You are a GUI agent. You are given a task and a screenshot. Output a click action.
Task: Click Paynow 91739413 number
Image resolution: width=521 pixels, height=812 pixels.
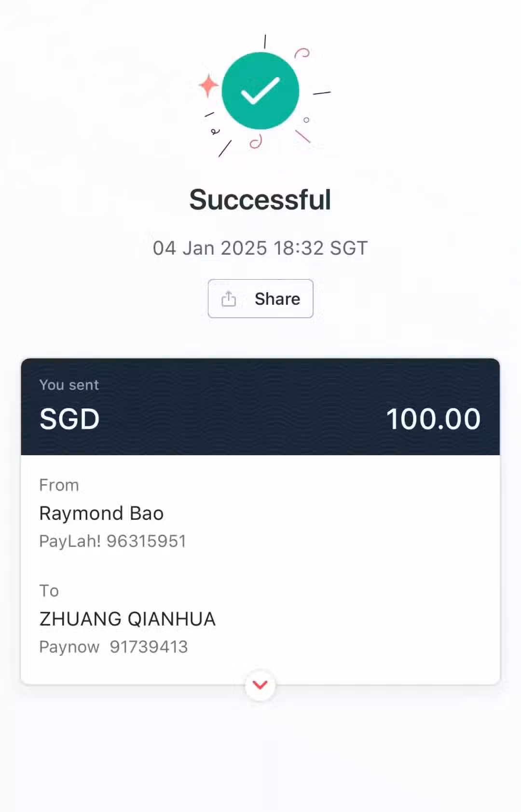click(x=113, y=647)
